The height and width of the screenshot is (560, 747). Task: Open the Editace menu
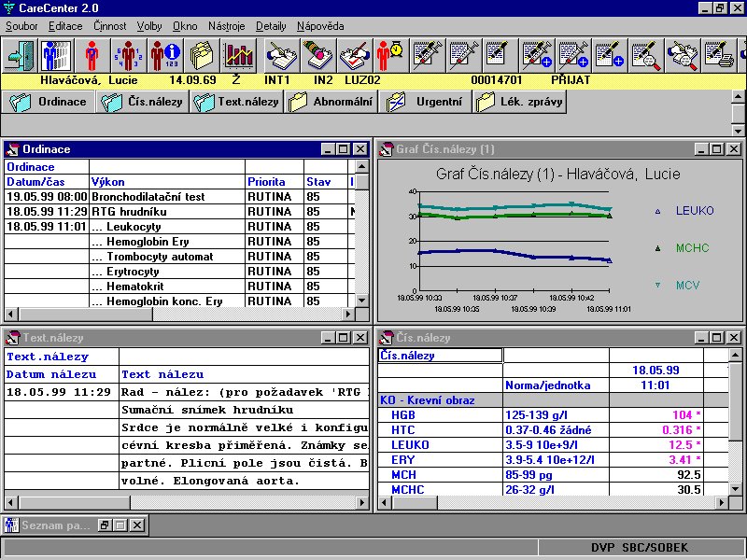[65, 26]
